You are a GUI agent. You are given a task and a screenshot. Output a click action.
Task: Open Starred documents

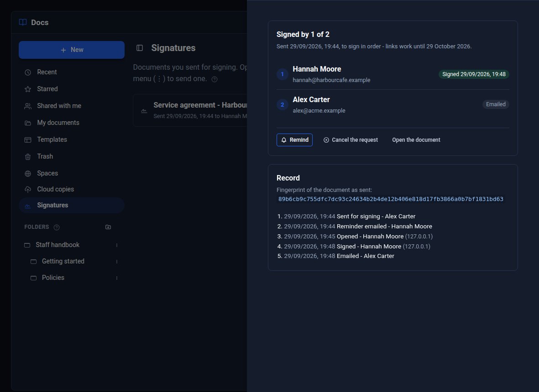click(x=72, y=89)
